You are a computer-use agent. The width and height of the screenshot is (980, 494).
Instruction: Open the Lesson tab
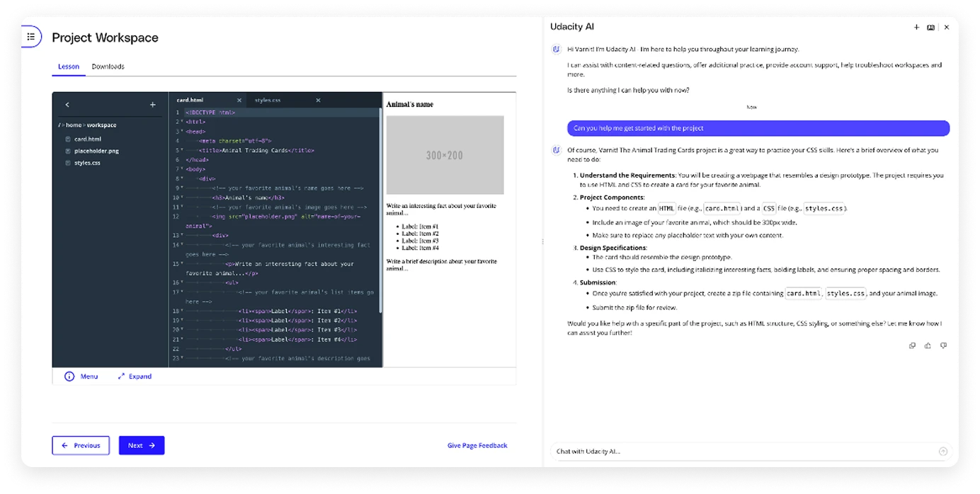[68, 67]
